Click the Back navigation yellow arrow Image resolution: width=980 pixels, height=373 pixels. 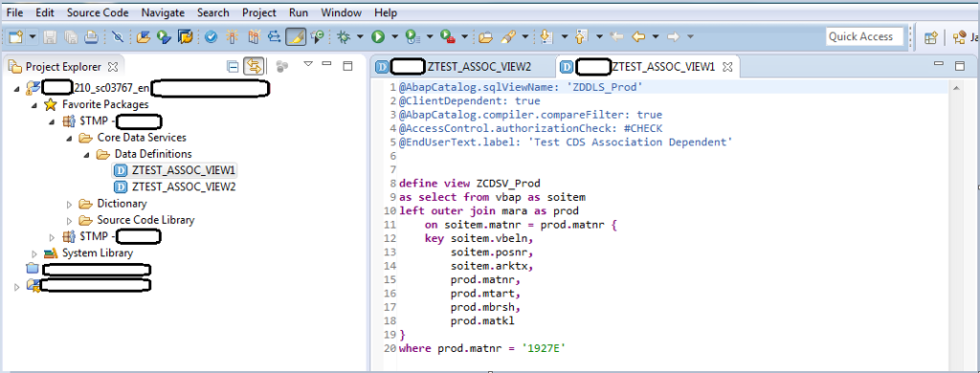[638, 37]
